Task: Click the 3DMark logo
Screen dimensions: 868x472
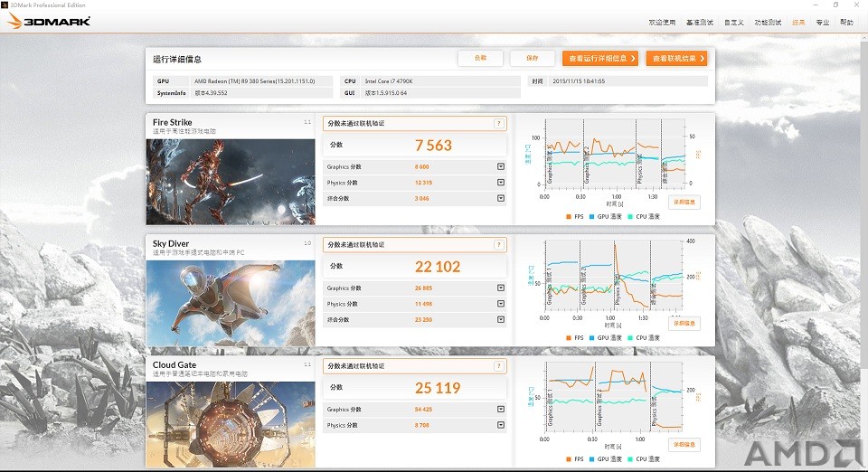Action: tap(49, 21)
